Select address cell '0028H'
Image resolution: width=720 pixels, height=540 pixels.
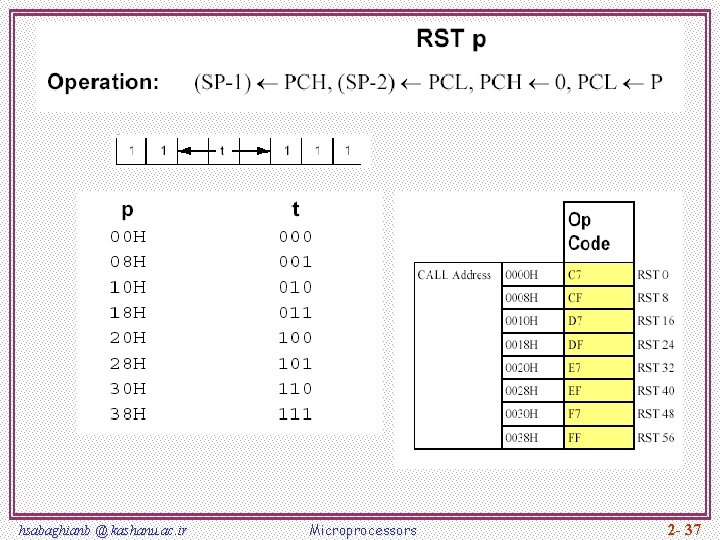click(533, 391)
